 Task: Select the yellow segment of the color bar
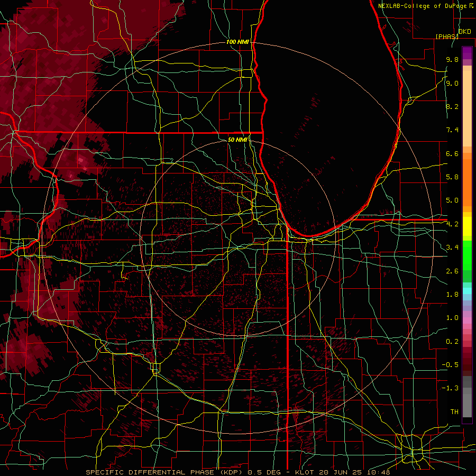[x=467, y=226]
